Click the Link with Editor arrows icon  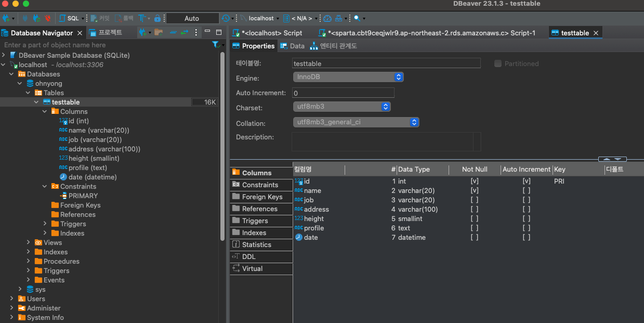[185, 32]
